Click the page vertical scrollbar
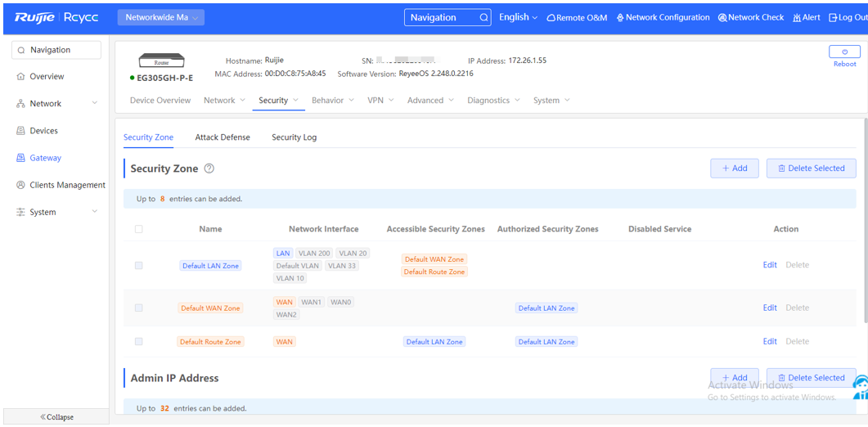This screenshot has height=427, width=868. coord(866,220)
